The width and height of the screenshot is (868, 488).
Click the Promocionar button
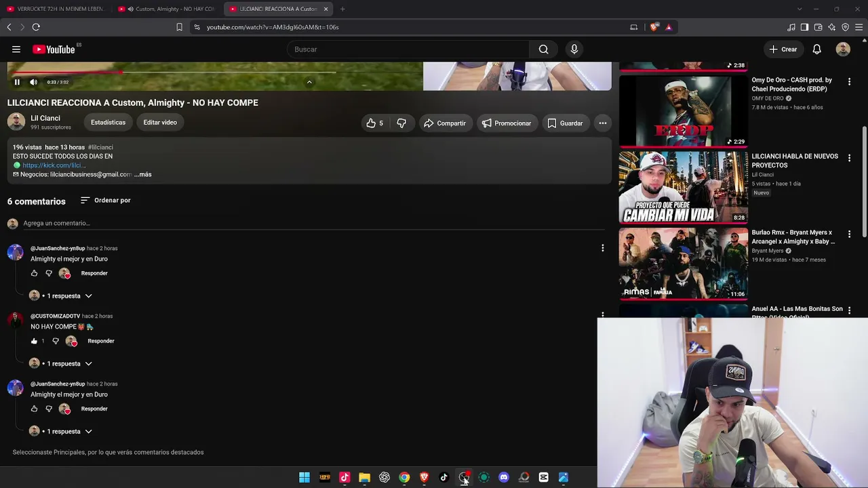click(507, 123)
